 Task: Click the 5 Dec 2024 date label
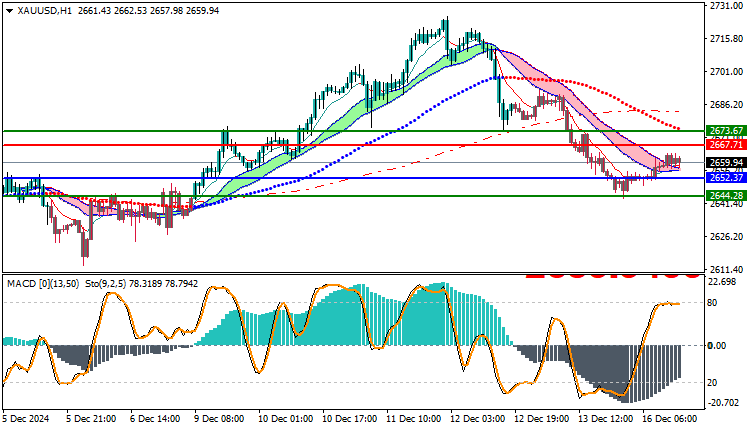coord(26,419)
